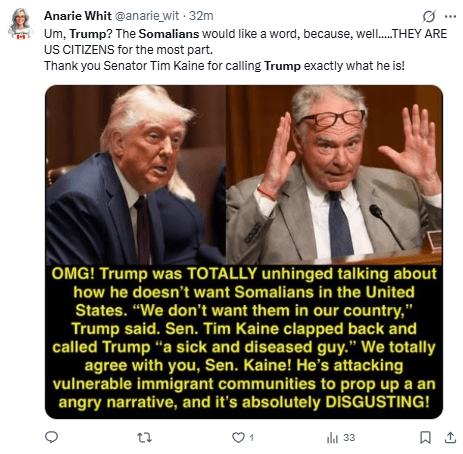
Task: Click bold 'Trump' before 'exactly what he is'
Action: tap(282, 66)
